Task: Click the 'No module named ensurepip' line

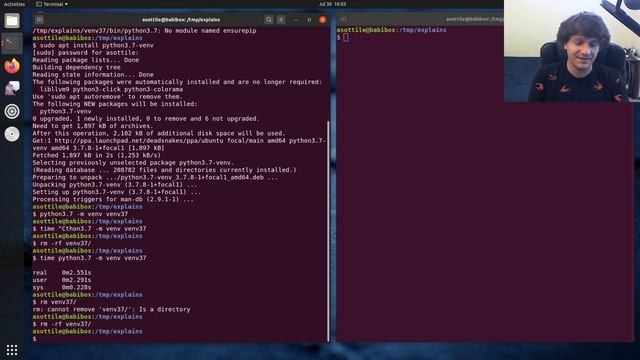Action: 144,31
